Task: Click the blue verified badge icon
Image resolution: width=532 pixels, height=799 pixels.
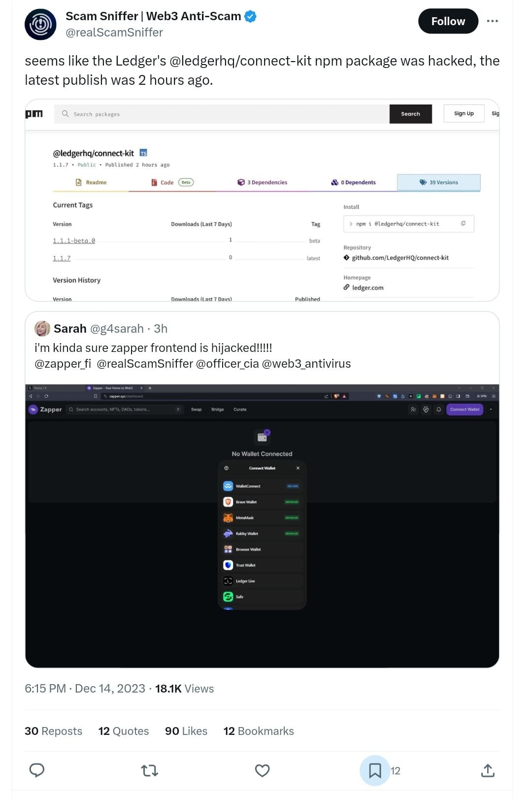Action: pyautogui.click(x=250, y=16)
